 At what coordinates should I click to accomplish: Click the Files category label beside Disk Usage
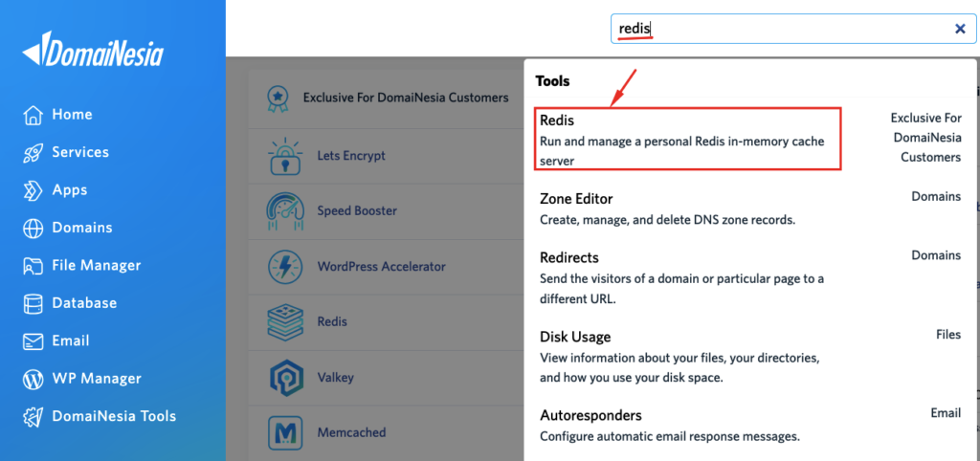pyautogui.click(x=948, y=335)
